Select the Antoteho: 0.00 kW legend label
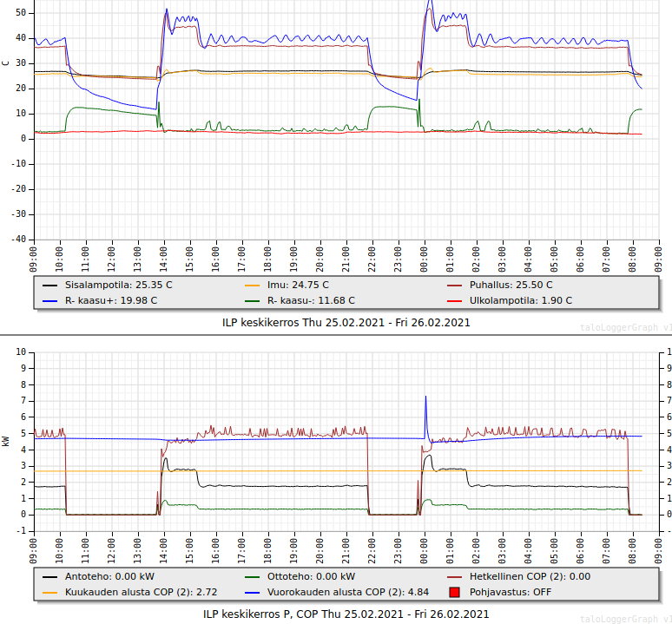The width and height of the screenshot is (672, 624). click(109, 576)
